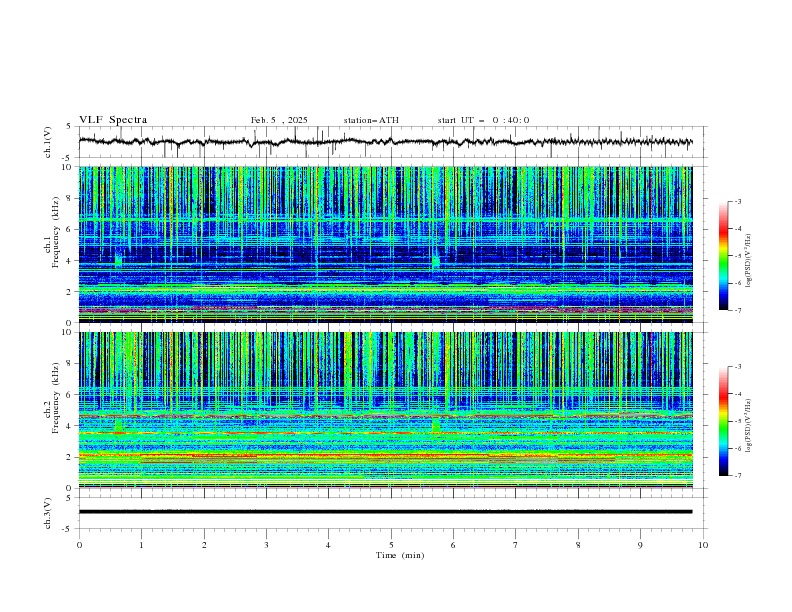Click the time axis tick label "5"
This screenshot has width=792, height=612.
coord(391,545)
